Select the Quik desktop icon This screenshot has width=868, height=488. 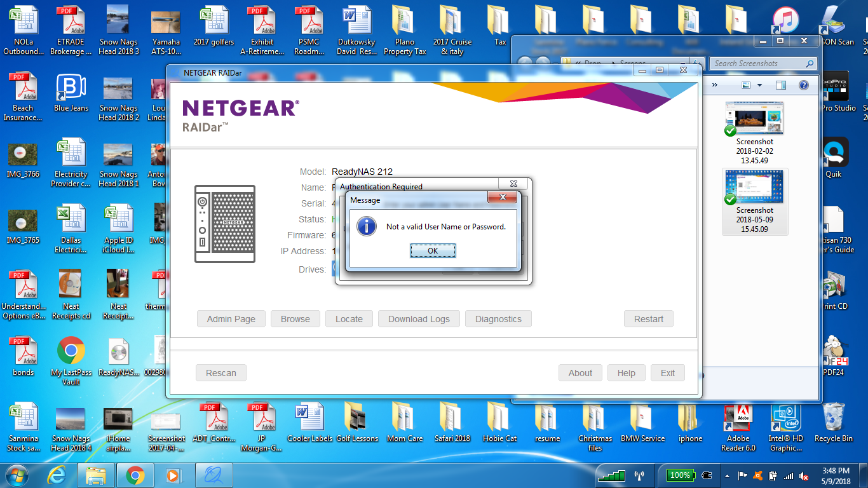tap(834, 158)
